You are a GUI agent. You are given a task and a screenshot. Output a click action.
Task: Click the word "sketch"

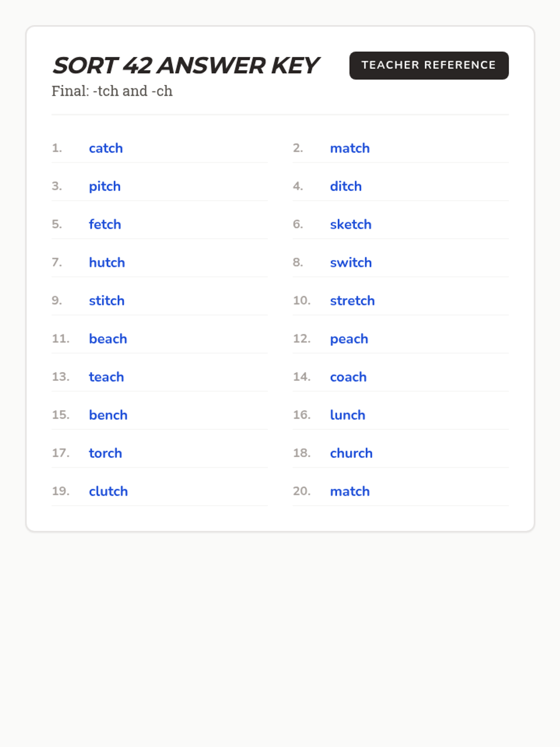pyautogui.click(x=350, y=225)
